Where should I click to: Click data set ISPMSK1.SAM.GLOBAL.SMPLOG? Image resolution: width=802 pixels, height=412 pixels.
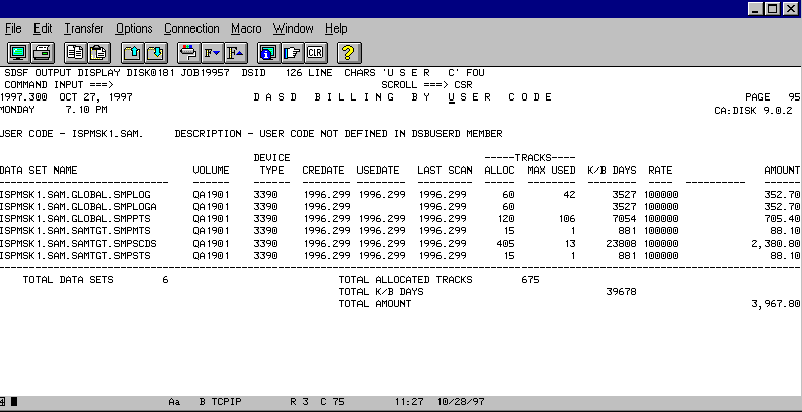coord(75,195)
